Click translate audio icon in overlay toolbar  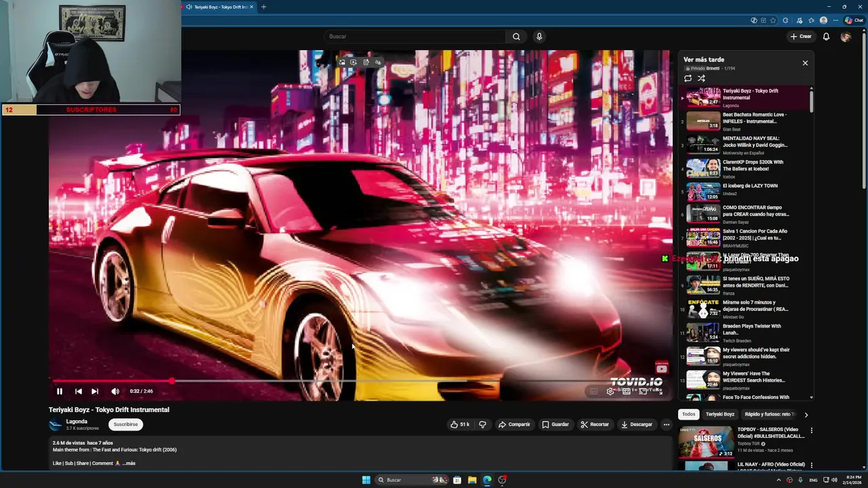(x=378, y=62)
